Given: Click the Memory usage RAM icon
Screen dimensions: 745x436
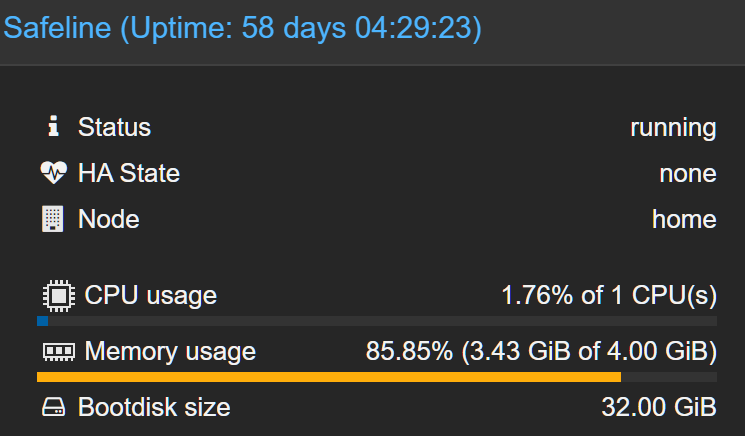Looking at the screenshot, I should (x=59, y=352).
